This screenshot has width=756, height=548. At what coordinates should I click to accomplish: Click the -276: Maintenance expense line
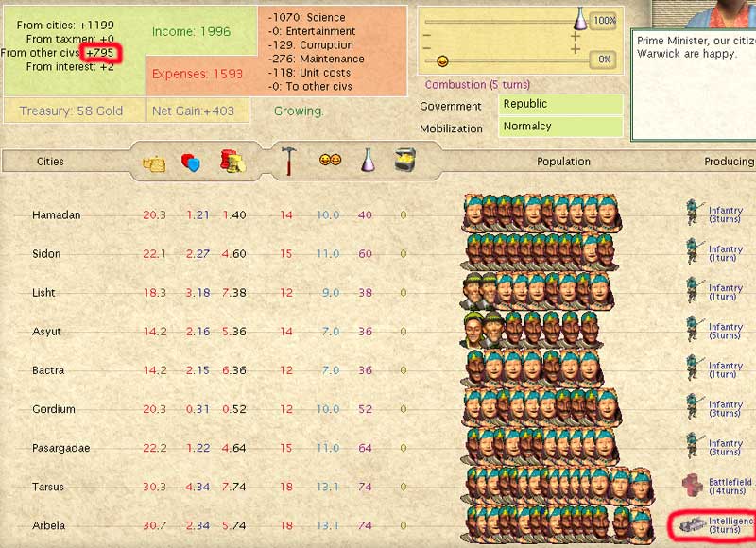[x=317, y=60]
